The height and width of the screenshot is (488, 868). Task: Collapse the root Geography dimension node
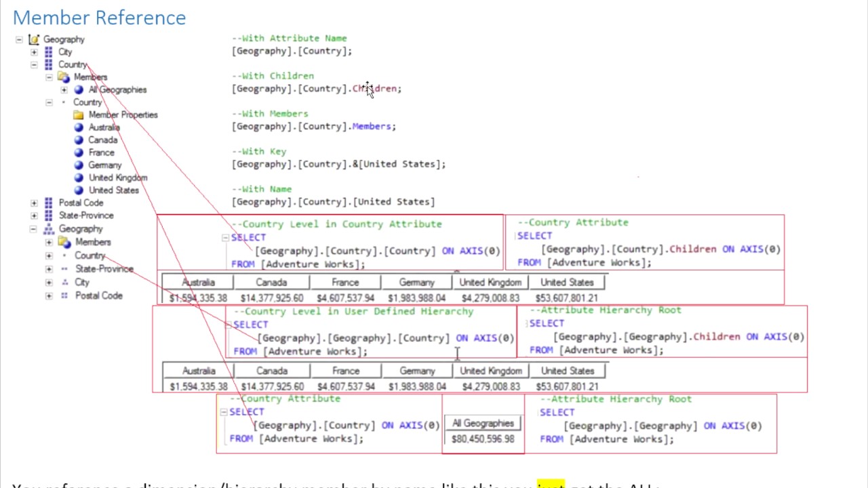(x=19, y=39)
